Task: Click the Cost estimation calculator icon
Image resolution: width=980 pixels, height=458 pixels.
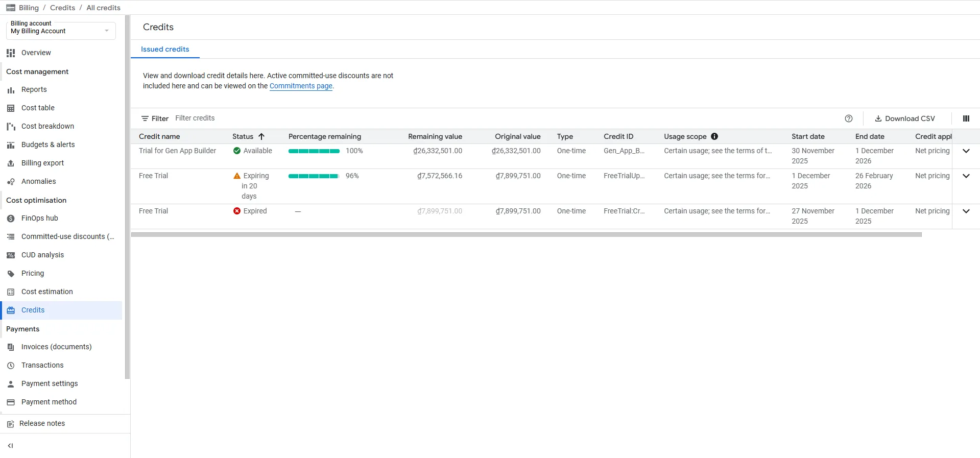Action: coord(11,292)
